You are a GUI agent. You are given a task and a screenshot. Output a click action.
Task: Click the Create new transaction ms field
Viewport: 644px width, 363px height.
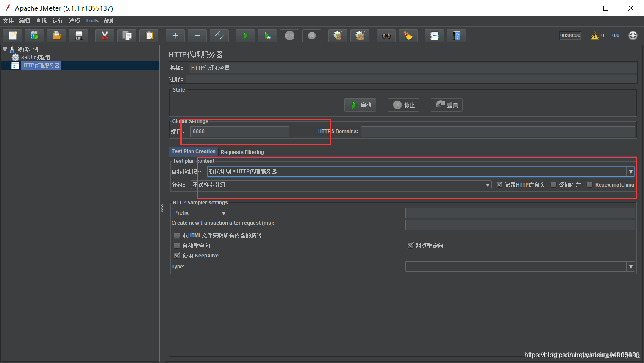point(520,225)
